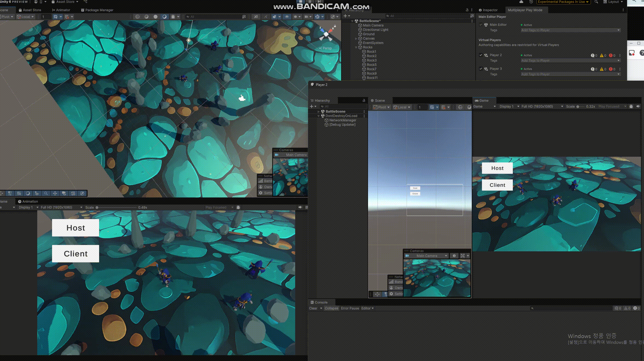The width and height of the screenshot is (644, 361).
Task: Uncheck the Player 2 virtual player checkbox
Action: [481, 55]
